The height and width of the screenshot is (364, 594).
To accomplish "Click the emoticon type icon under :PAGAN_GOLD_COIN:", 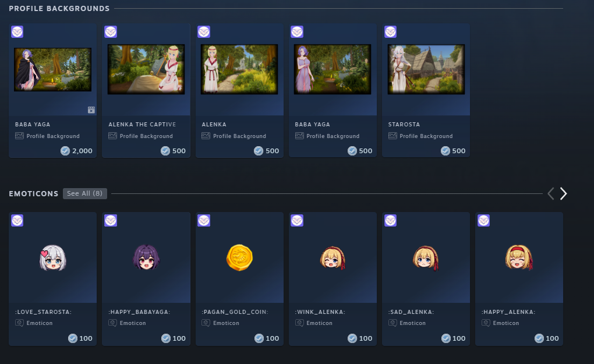I will pyautogui.click(x=206, y=323).
